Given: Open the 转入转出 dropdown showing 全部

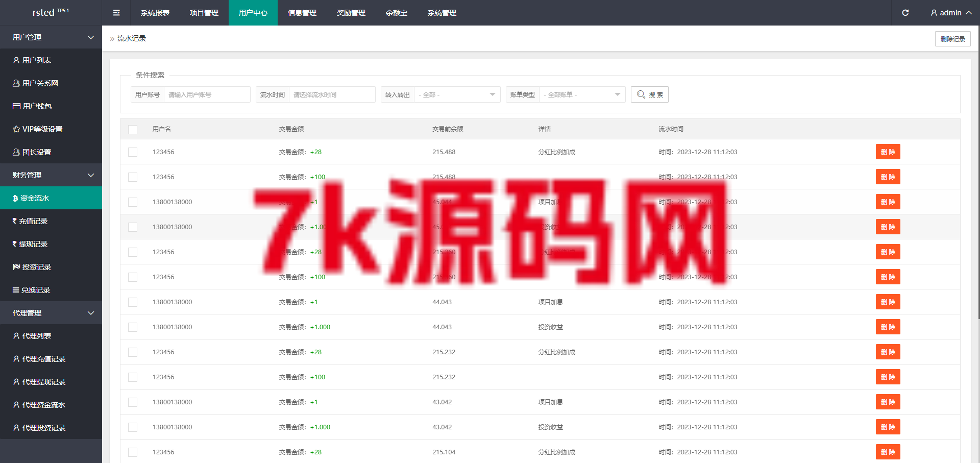Looking at the screenshot, I should [x=457, y=94].
